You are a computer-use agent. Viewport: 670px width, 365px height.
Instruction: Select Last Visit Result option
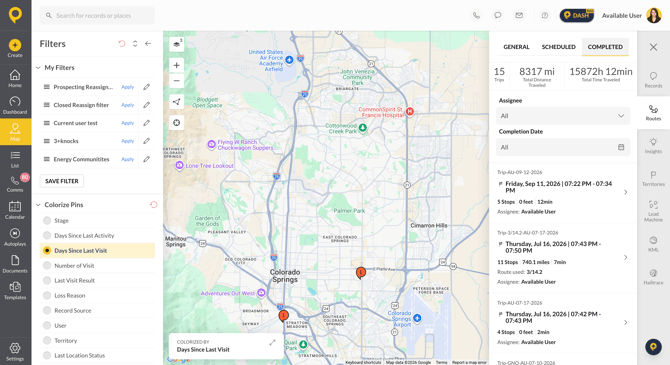click(97, 280)
